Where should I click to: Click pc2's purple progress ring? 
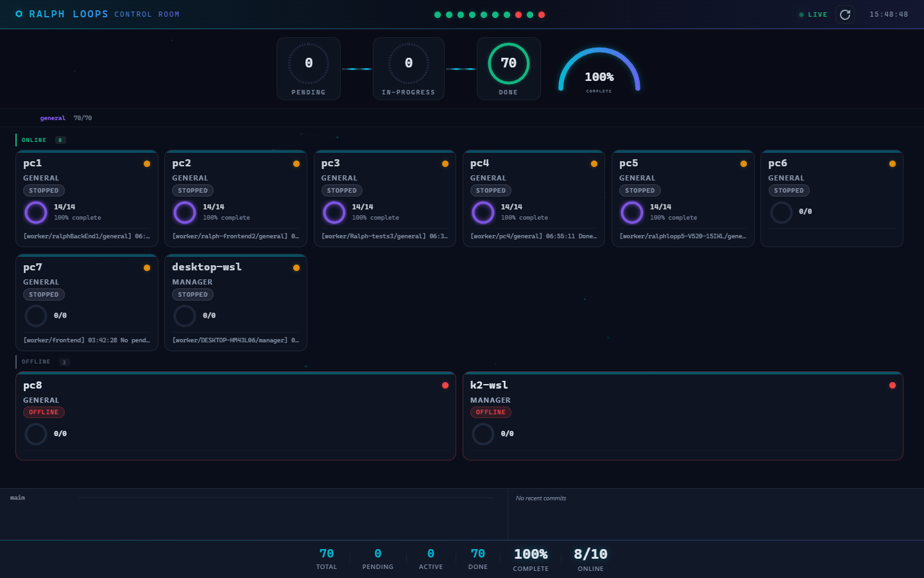[185, 212]
